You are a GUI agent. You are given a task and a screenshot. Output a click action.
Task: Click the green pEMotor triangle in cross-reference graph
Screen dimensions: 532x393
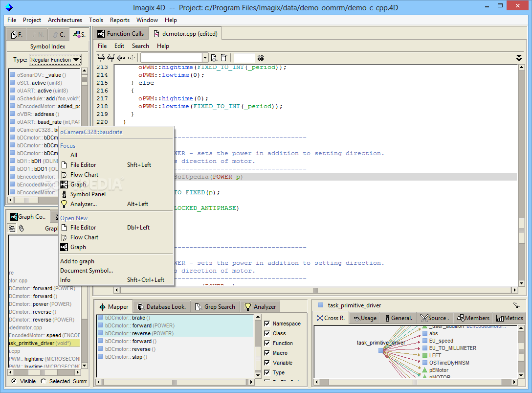[424, 370]
